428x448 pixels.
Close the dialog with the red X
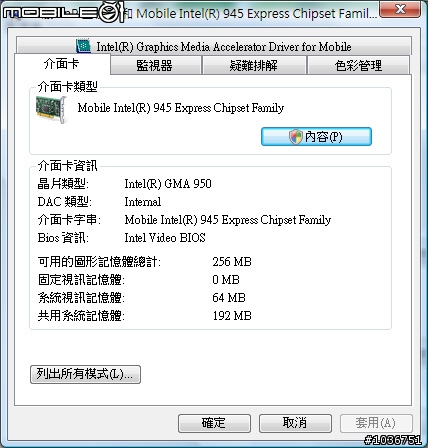(x=400, y=8)
